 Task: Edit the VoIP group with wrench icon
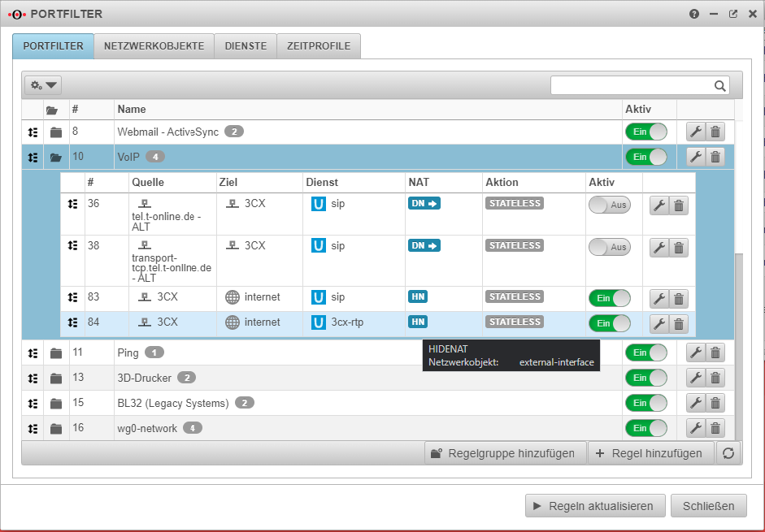pos(696,157)
